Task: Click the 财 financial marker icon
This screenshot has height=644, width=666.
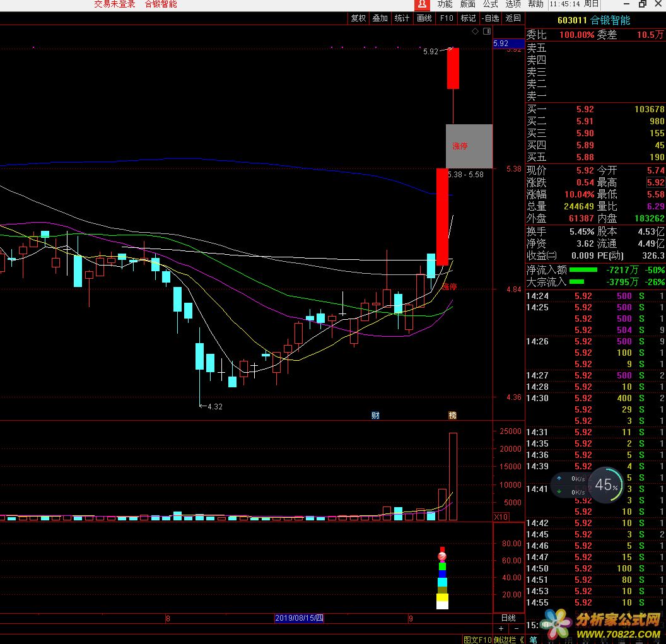Action: [375, 416]
